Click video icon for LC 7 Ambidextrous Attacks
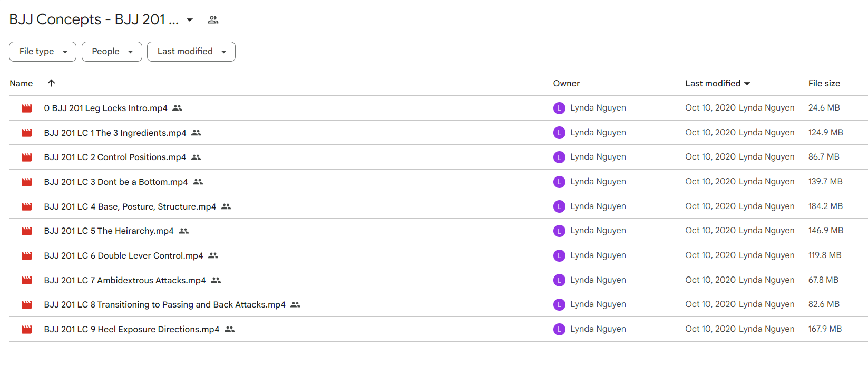Viewport: 868px width, 376px height. [x=27, y=280]
